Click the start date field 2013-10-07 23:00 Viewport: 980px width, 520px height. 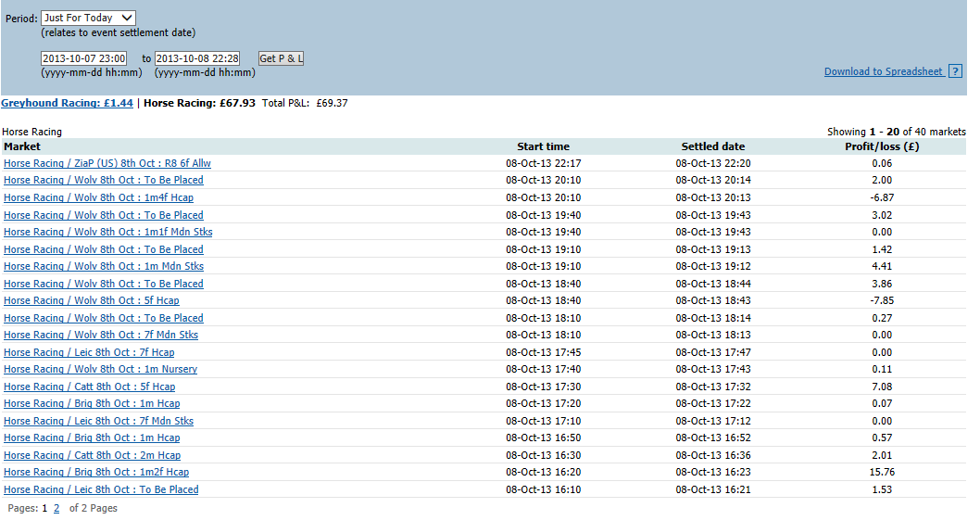pyautogui.click(x=83, y=58)
